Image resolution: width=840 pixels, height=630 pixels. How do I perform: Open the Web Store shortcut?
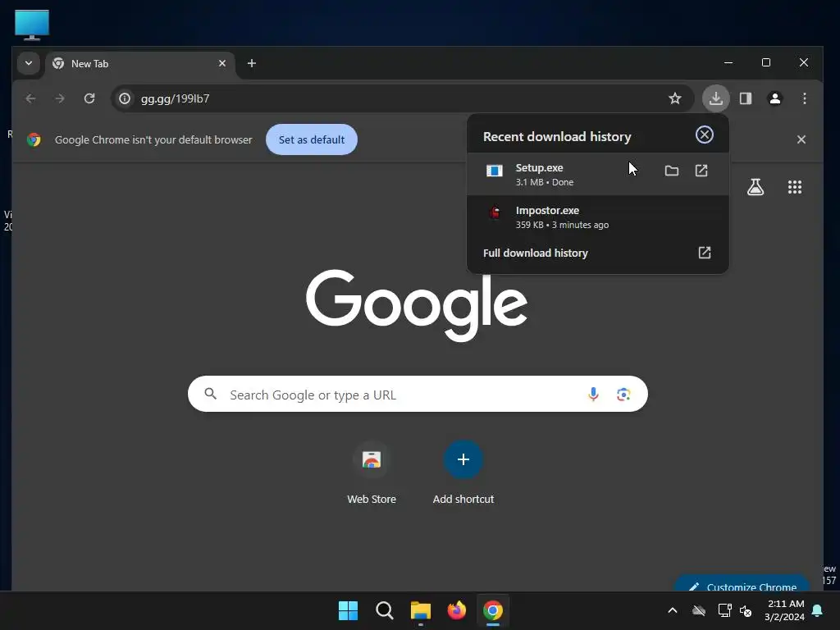click(372, 472)
